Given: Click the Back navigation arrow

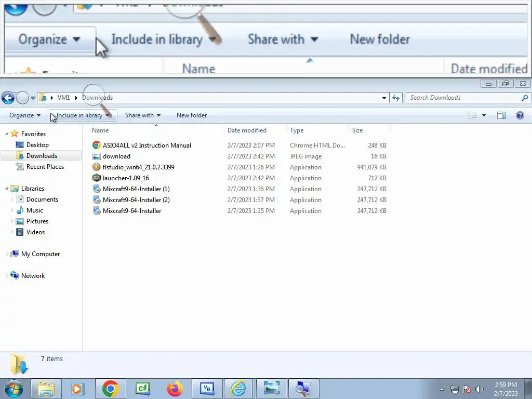Looking at the screenshot, I should [x=8, y=98].
